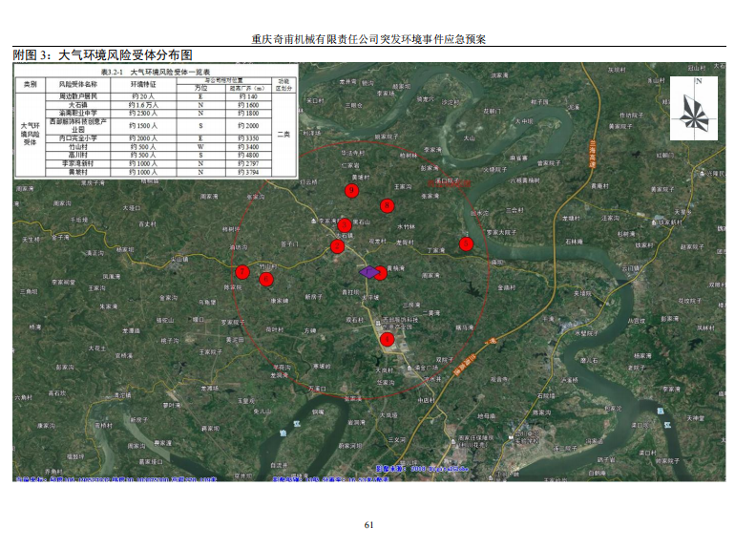Click red marker number 2 on map

click(x=337, y=247)
